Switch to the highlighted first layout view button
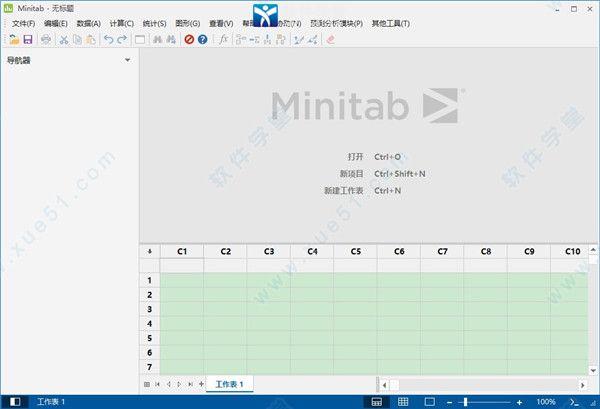Screen dimensions: 600x409 tap(377, 402)
